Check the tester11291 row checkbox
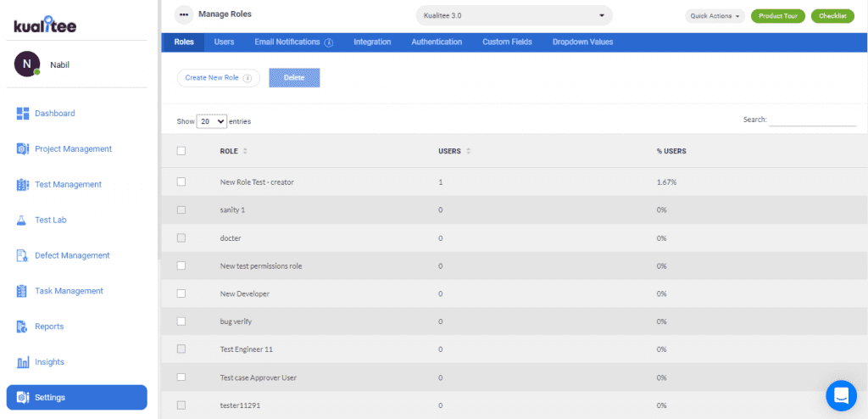This screenshot has width=868, height=419. pos(181,405)
